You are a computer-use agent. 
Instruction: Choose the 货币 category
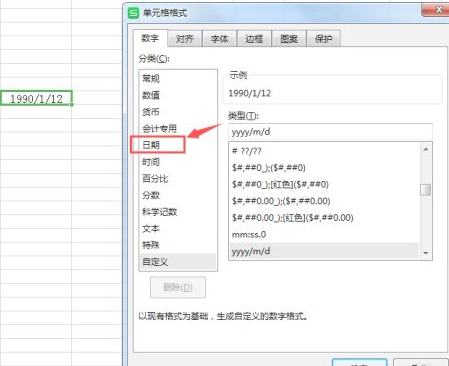[177, 112]
